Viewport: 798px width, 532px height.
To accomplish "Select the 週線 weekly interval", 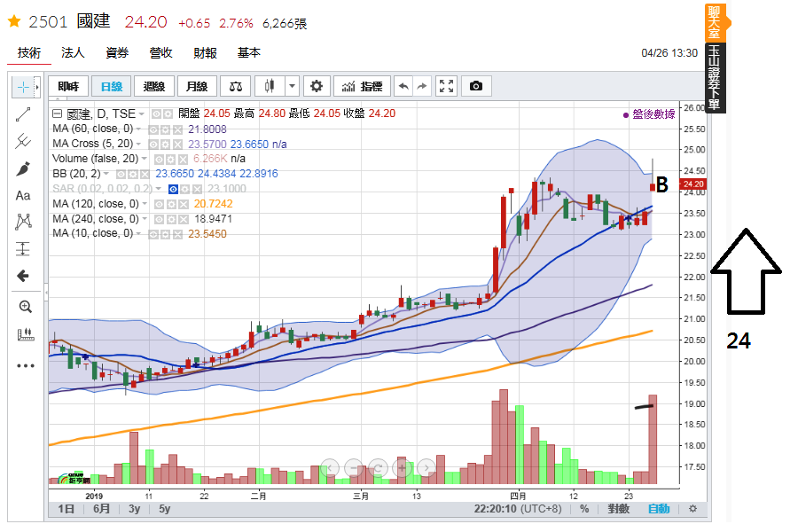I will [x=154, y=87].
